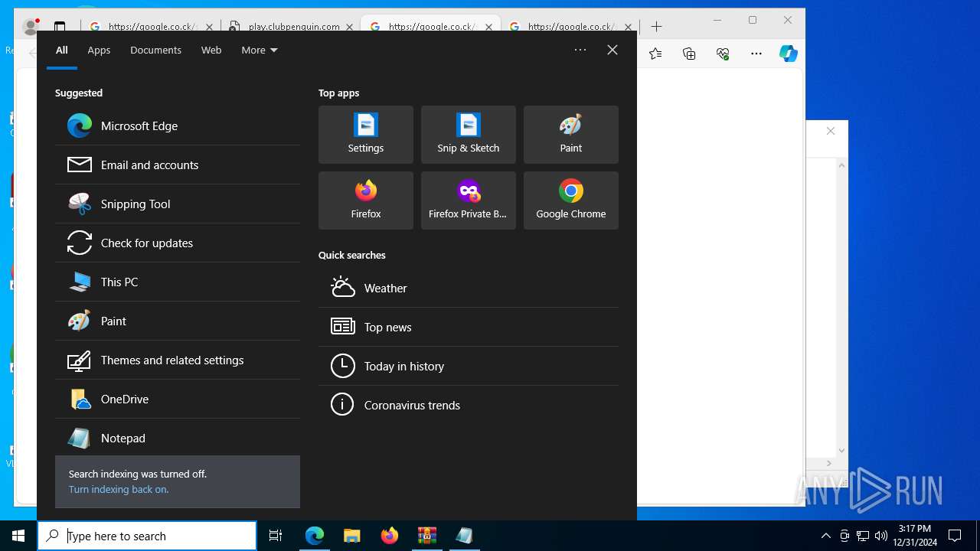Open Edge Favorites toolbar icon
The width and height of the screenshot is (980, 551).
[x=655, y=54]
